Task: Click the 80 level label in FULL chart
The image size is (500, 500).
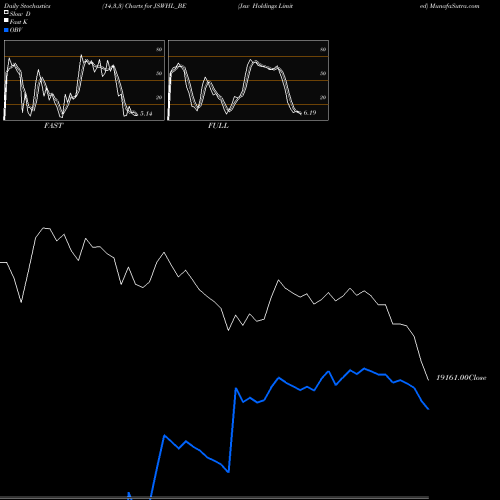Action: coord(323,49)
